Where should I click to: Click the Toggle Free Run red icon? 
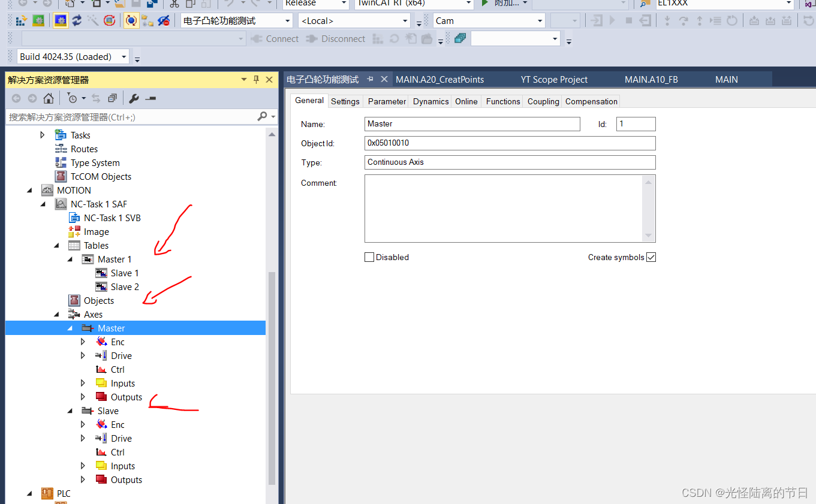[109, 20]
